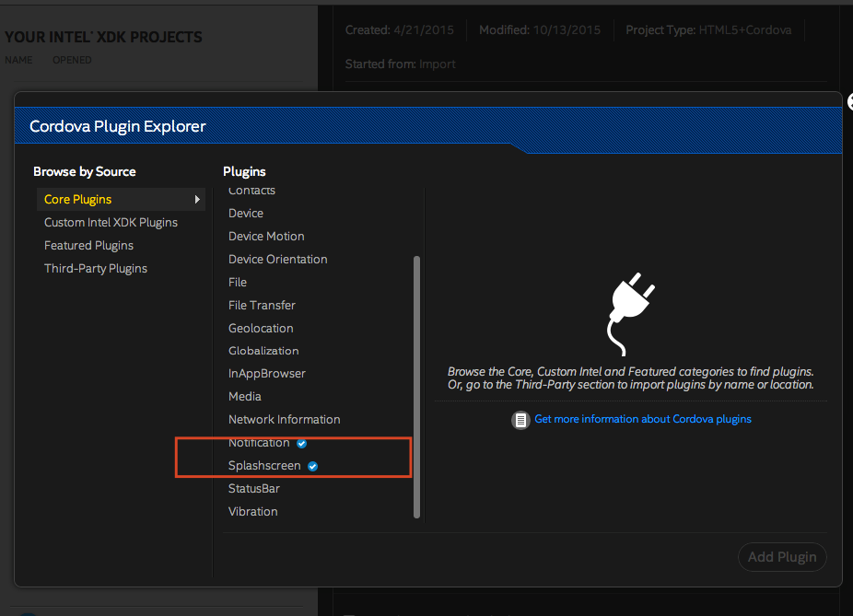Pick the Vibration plugin
This screenshot has height=616, width=853.
[x=252, y=512]
